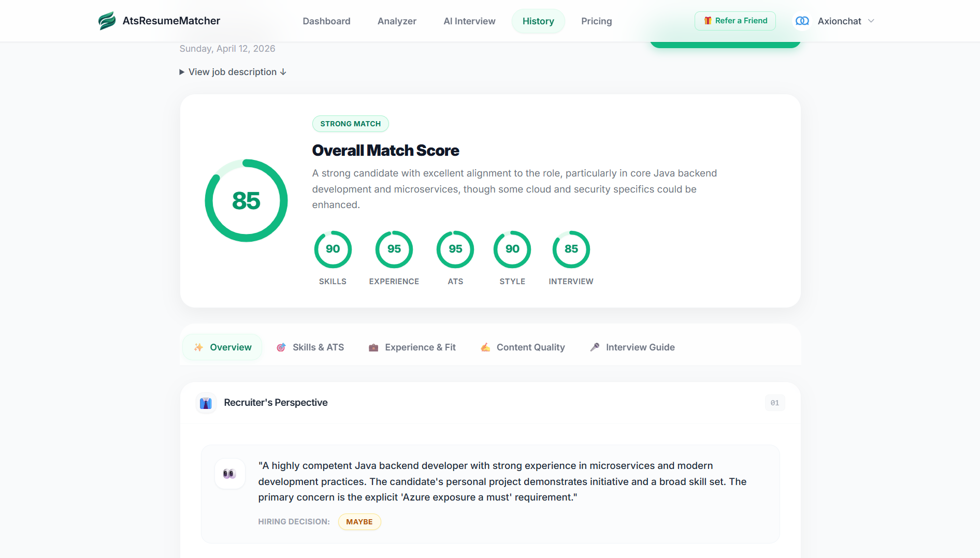
Task: Open the Content Quality tab
Action: 523,347
